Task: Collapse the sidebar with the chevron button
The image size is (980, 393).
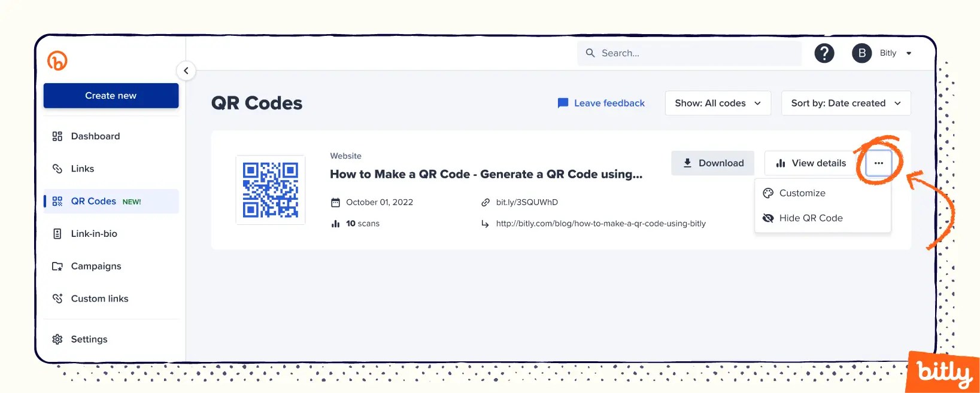Action: click(x=186, y=71)
